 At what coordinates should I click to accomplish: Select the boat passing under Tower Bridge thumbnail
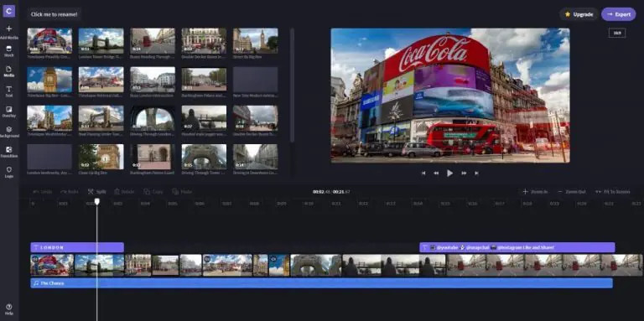101,118
